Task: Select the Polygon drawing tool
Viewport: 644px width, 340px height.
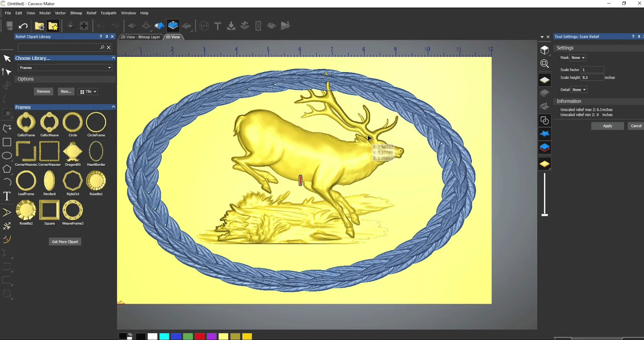Action: (7, 169)
